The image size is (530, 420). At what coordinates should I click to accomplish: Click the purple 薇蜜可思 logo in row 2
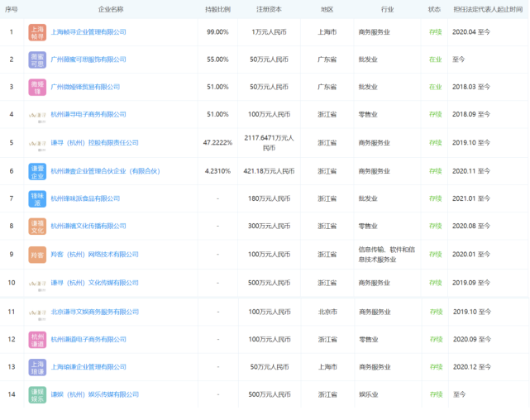(x=37, y=60)
